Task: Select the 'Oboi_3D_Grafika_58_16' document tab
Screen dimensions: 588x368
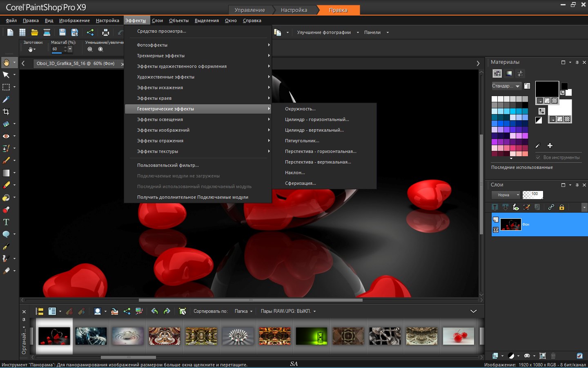Action: 76,63
